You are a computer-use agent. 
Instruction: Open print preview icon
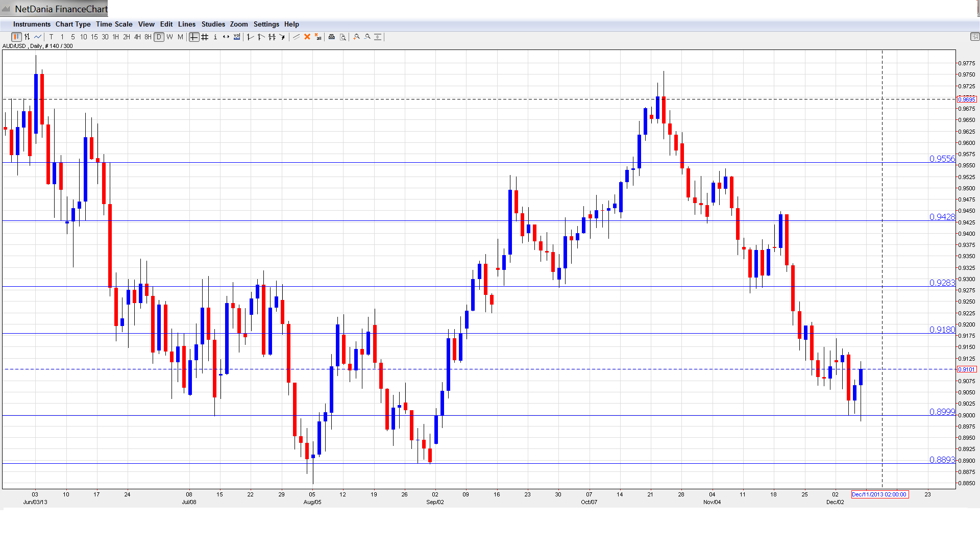(x=343, y=37)
